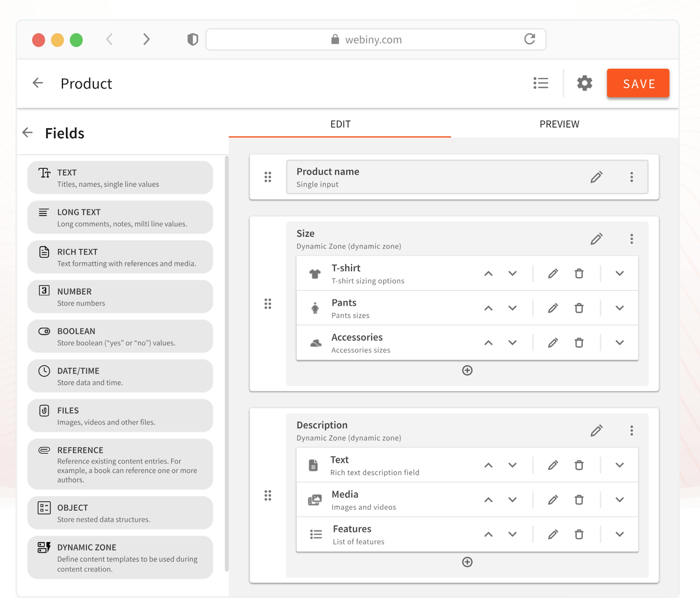Add a template with the plus icon under Accessories

pyautogui.click(x=467, y=371)
